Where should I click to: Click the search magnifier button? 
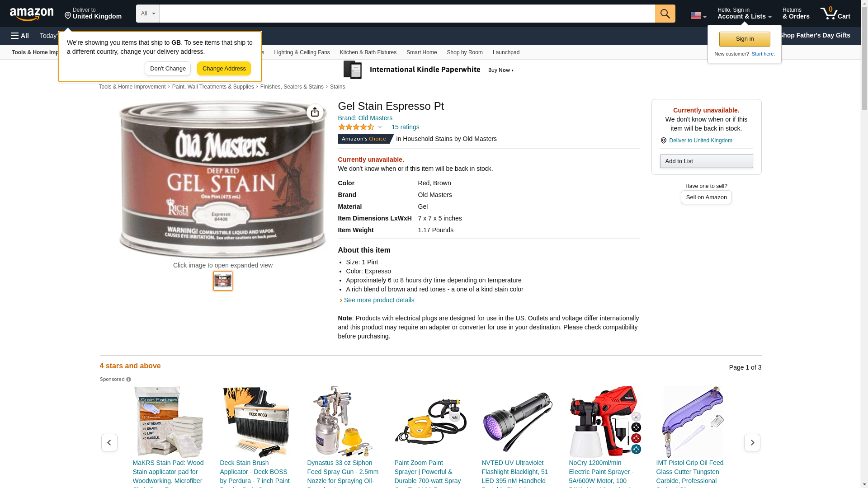[x=665, y=14]
